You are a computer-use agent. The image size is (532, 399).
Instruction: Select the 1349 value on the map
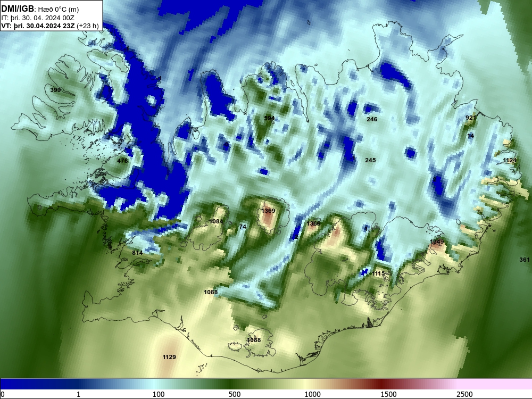pyautogui.click(x=437, y=242)
